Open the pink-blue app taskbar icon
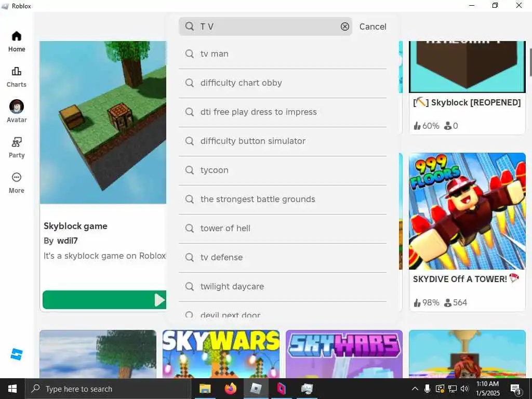This screenshot has height=399, width=532. click(281, 389)
